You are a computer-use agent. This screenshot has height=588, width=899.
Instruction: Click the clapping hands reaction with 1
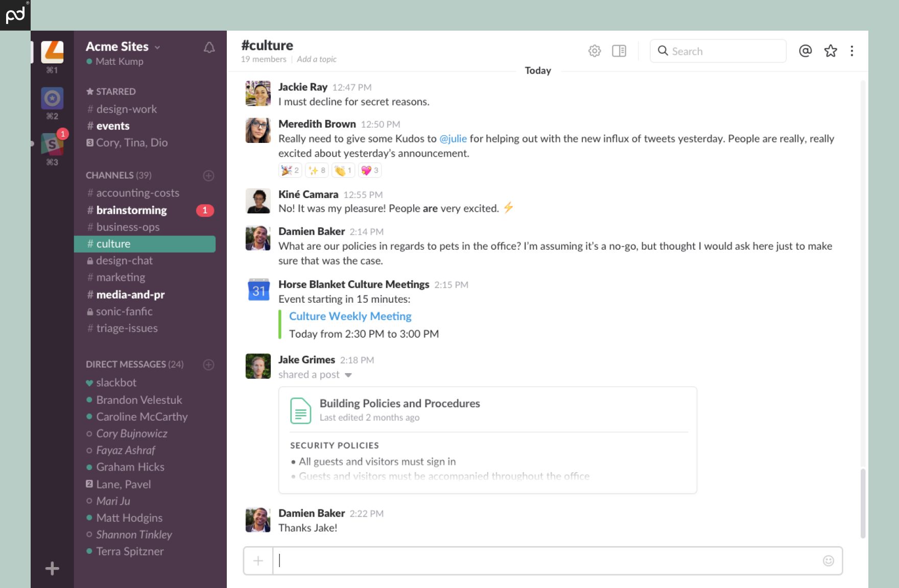point(343,170)
